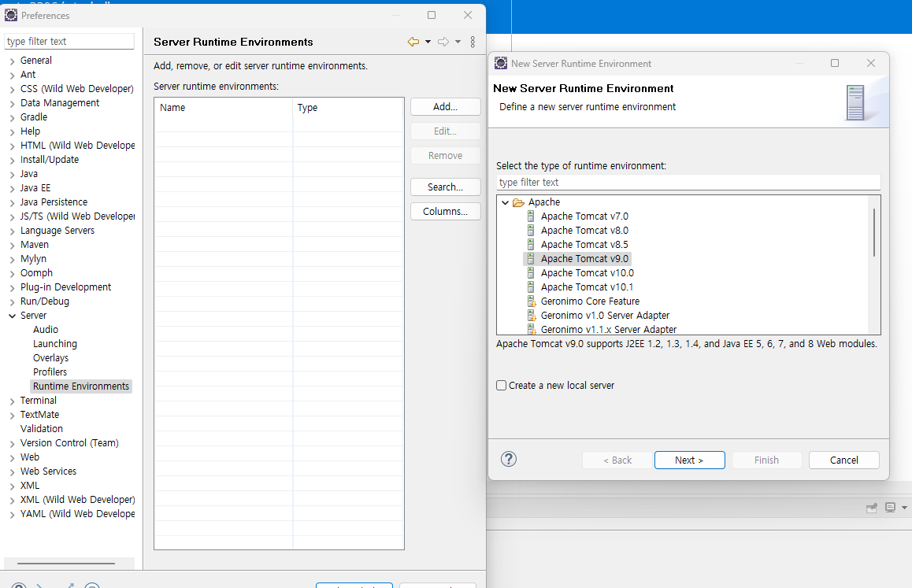The width and height of the screenshot is (912, 588).
Task: Focus the runtime type filter text field
Action: (x=688, y=183)
